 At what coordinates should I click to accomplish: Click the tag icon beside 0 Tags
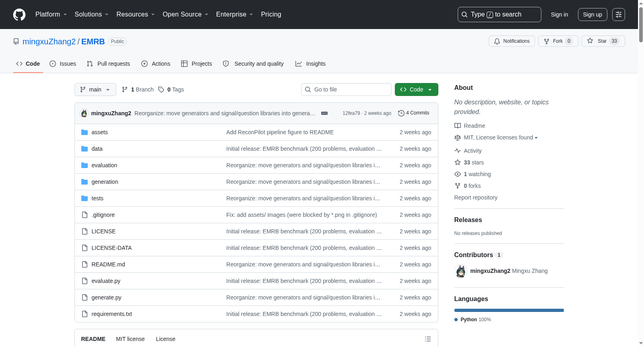[161, 89]
